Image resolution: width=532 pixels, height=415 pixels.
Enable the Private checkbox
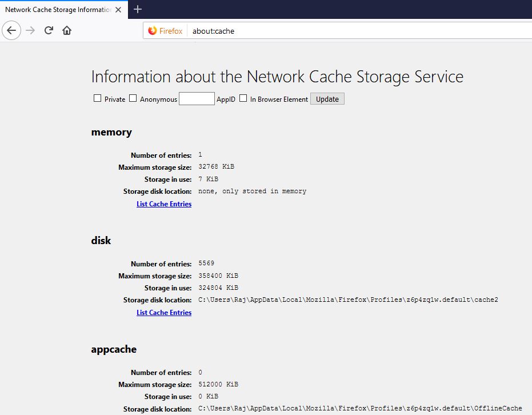pyautogui.click(x=97, y=98)
